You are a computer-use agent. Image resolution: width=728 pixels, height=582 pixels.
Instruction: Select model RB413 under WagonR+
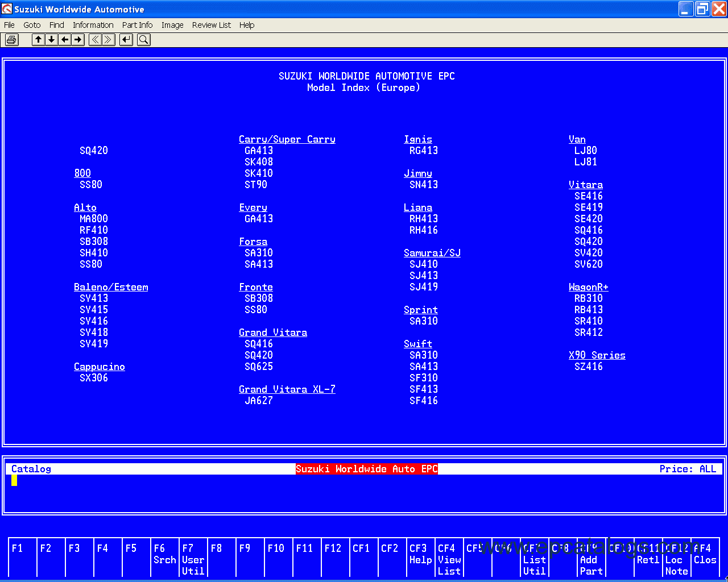[589, 310]
